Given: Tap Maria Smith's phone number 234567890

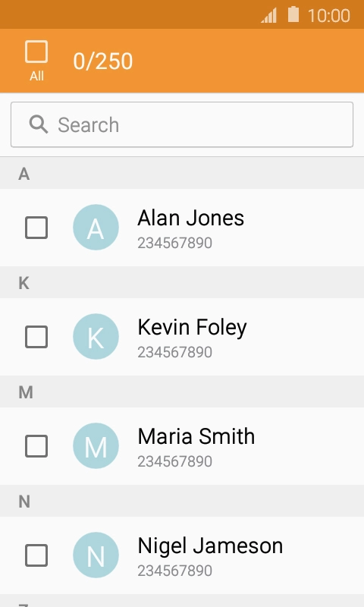Looking at the screenshot, I should [175, 461].
